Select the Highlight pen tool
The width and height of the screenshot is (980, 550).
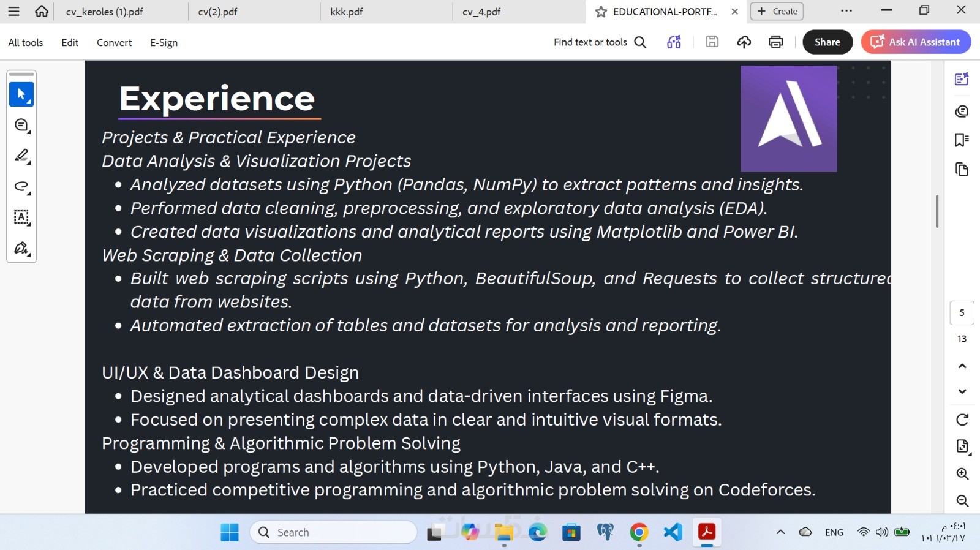pos(21,156)
